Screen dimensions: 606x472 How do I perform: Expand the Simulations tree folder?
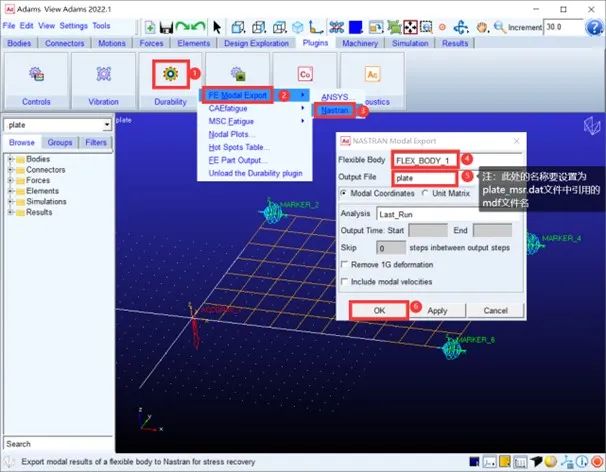[10, 201]
